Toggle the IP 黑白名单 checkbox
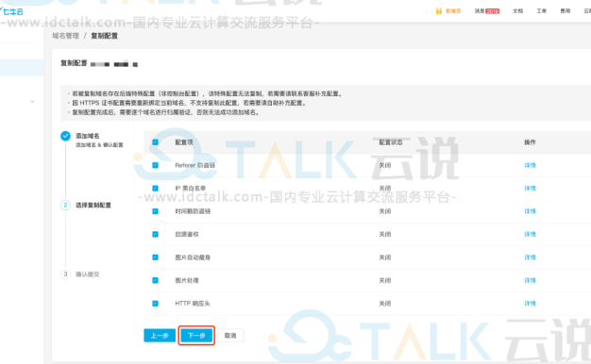This screenshot has width=591, height=364. tap(155, 188)
